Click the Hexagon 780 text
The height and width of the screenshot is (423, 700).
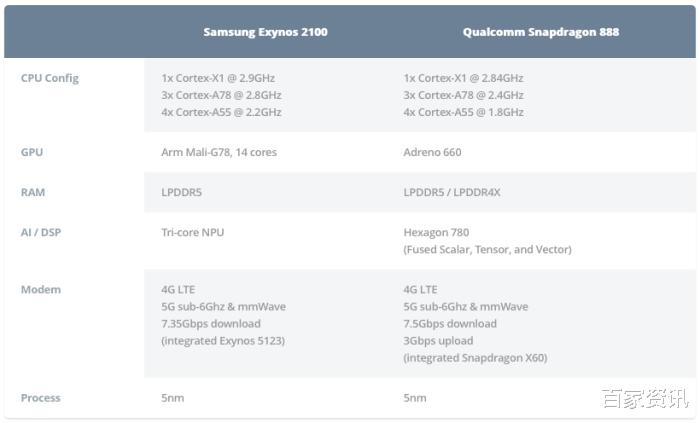point(436,232)
